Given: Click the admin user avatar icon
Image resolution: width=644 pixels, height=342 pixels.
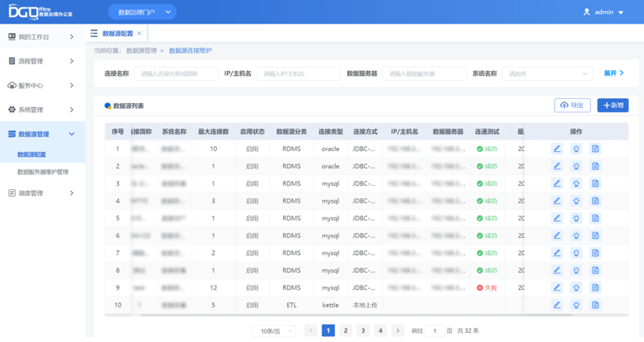Looking at the screenshot, I should pyautogui.click(x=587, y=12).
